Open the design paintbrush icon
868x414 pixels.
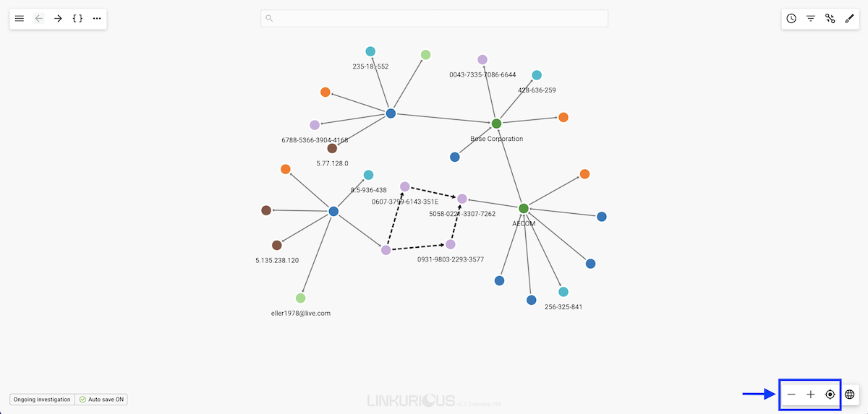click(x=849, y=18)
